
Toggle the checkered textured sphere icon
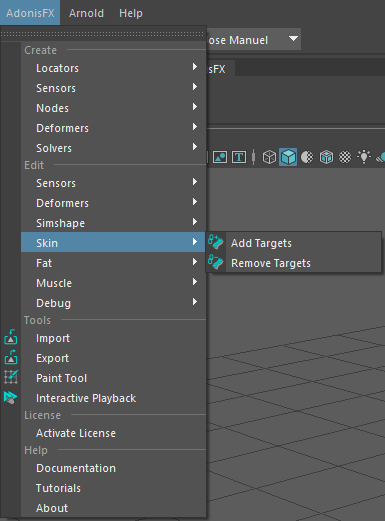pos(345,157)
